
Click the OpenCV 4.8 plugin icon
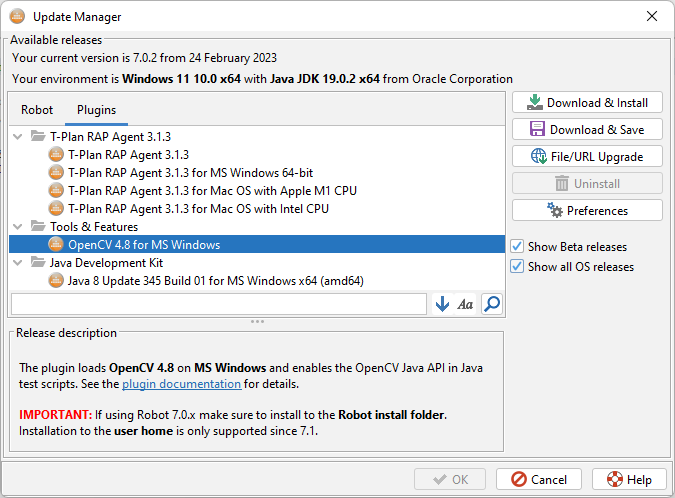pos(56,245)
